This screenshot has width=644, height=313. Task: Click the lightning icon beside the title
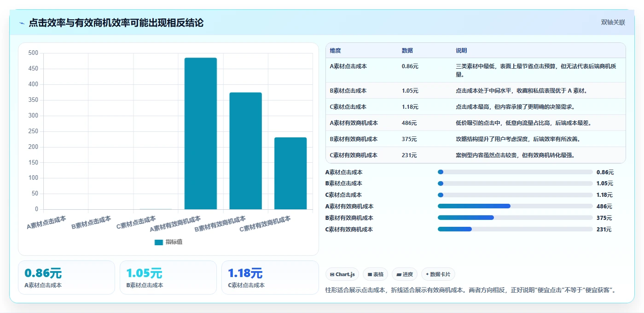(22, 23)
